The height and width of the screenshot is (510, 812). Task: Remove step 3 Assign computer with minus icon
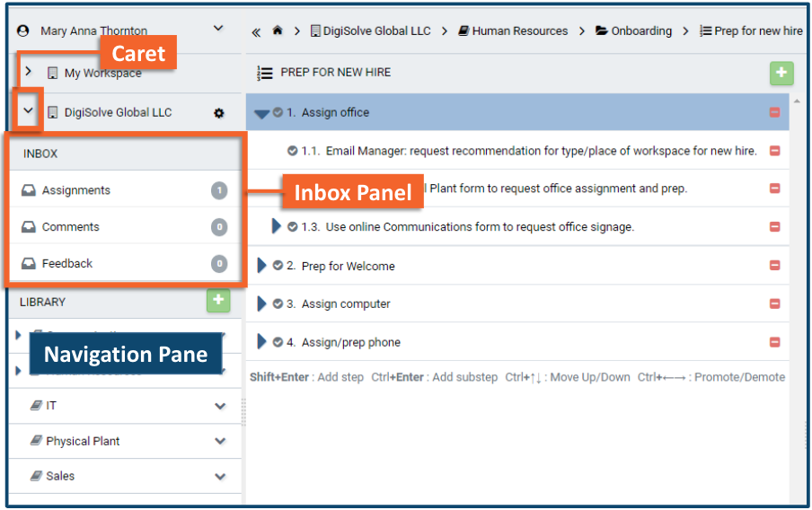click(774, 303)
